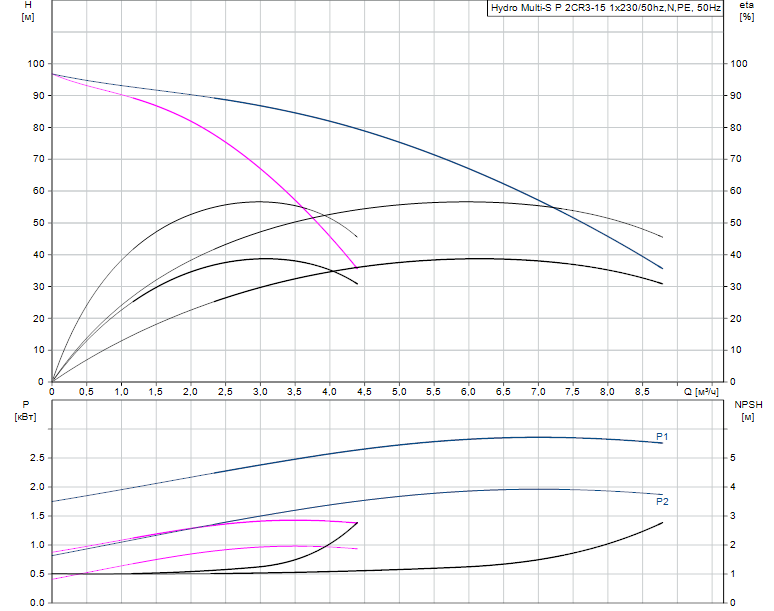
Task: Click the 5,5 tick on the Q axis
Action: [433, 392]
